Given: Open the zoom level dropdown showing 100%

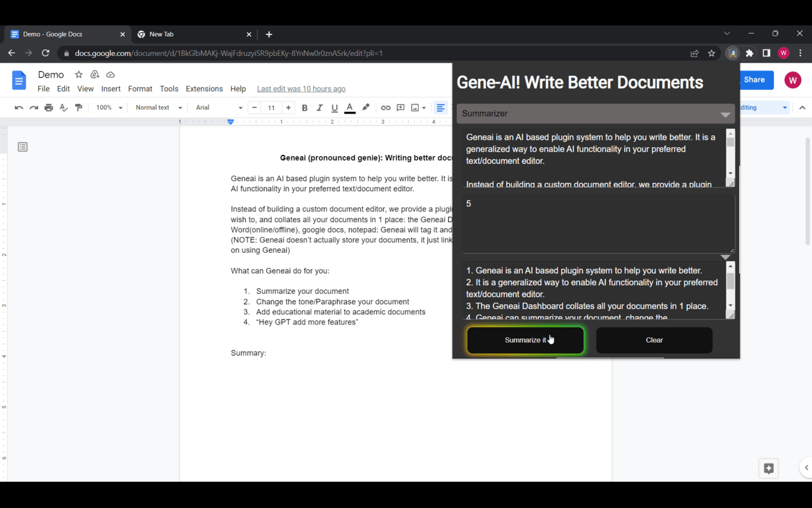Looking at the screenshot, I should point(108,107).
